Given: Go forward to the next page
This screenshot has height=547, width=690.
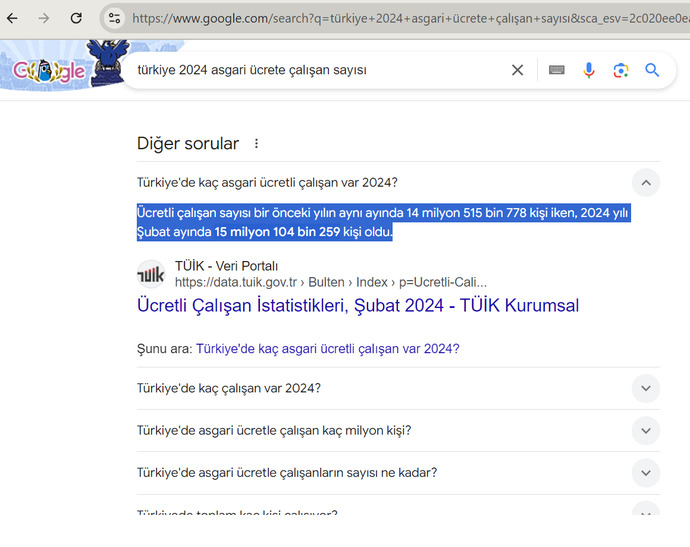Looking at the screenshot, I should coord(44,18).
